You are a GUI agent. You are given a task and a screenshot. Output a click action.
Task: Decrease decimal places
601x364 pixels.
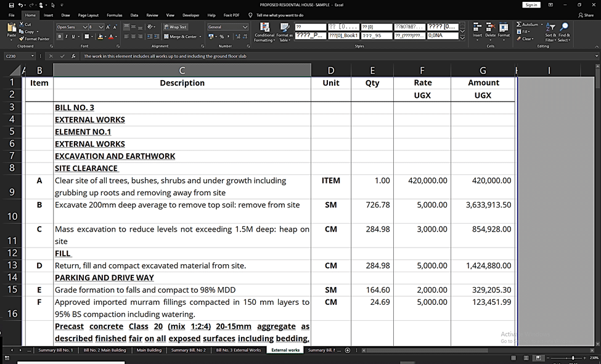[x=245, y=36]
